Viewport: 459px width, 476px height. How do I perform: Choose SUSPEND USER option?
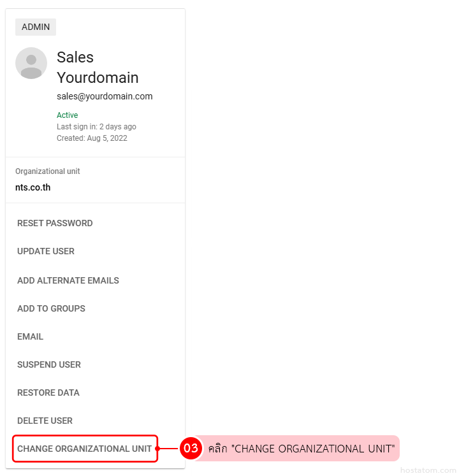(x=49, y=364)
